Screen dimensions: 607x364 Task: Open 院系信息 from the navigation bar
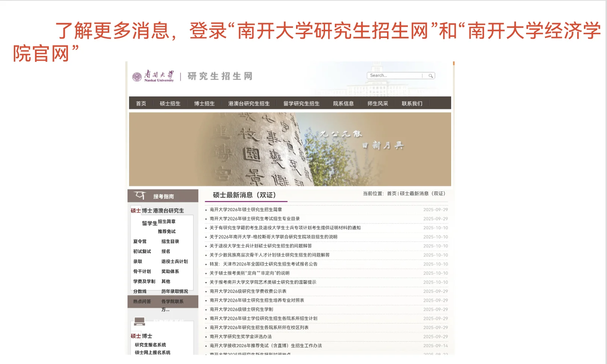click(x=344, y=103)
